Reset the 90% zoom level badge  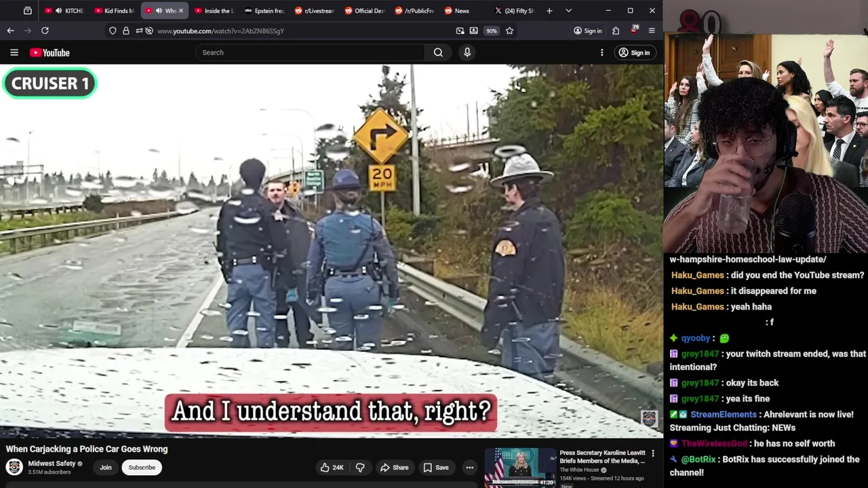click(492, 30)
